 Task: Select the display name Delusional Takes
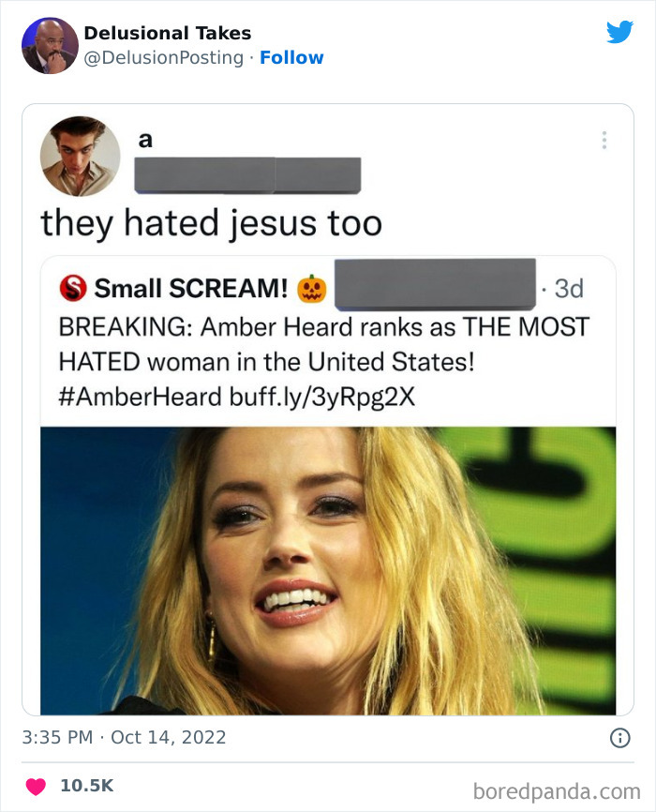pos(168,32)
